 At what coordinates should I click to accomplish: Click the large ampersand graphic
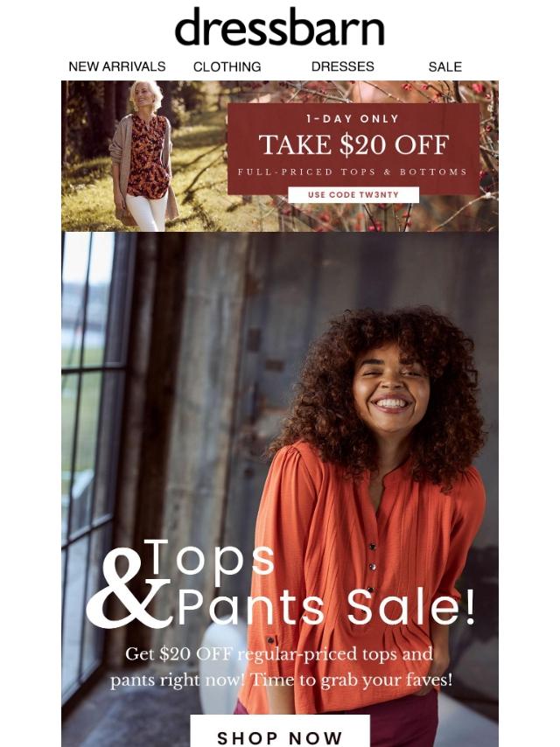point(129,590)
